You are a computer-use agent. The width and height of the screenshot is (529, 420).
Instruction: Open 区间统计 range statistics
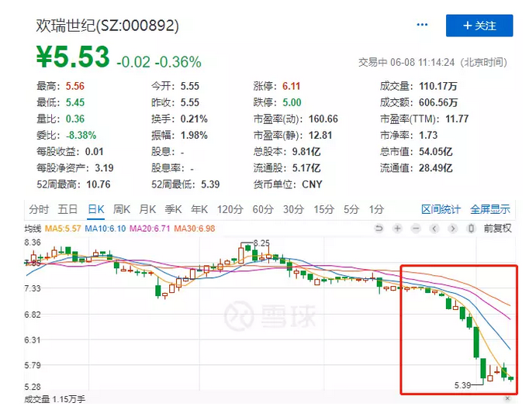[441, 209]
